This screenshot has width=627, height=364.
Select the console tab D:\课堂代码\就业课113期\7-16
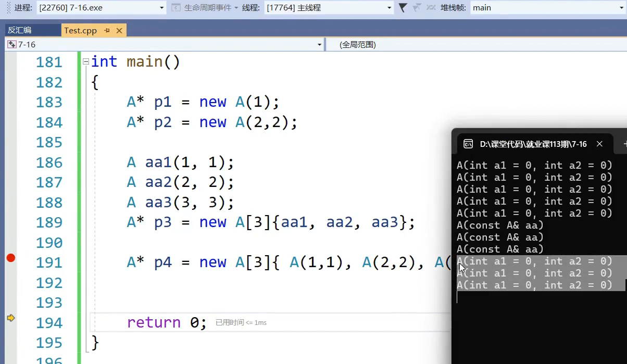point(533,144)
